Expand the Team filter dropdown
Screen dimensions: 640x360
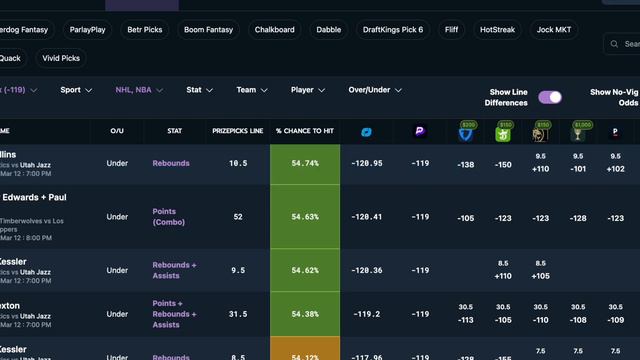(252, 90)
